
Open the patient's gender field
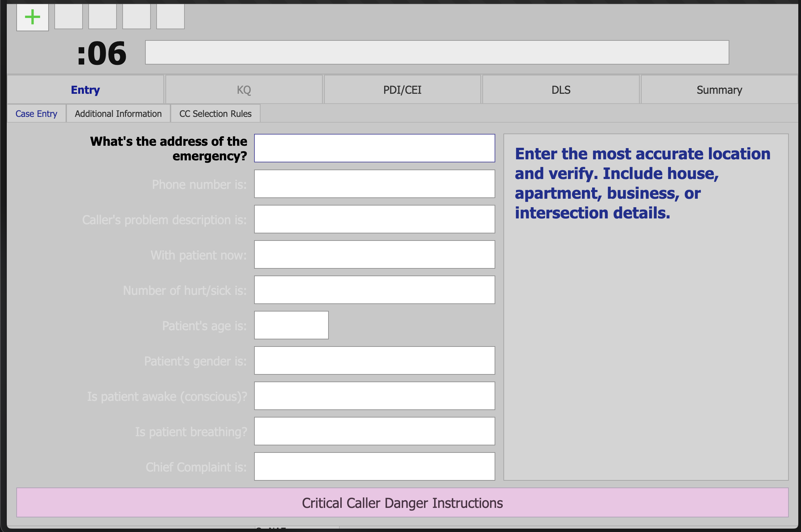pos(374,360)
